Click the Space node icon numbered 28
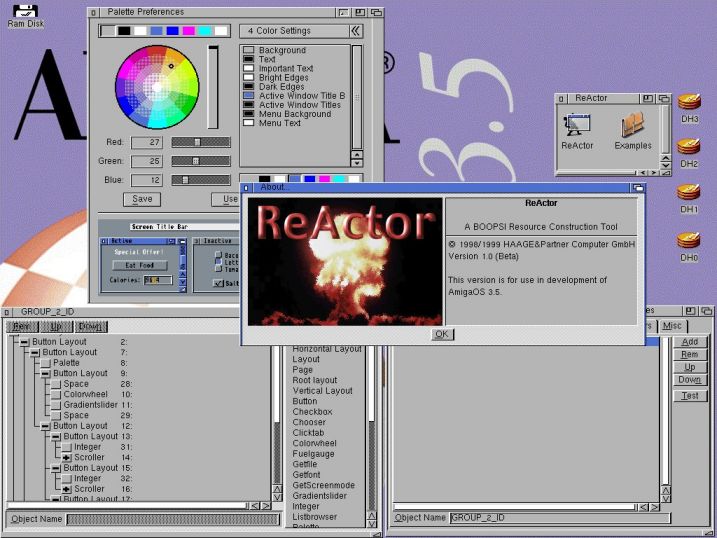Screen dimensions: 717x538 click(x=56, y=384)
